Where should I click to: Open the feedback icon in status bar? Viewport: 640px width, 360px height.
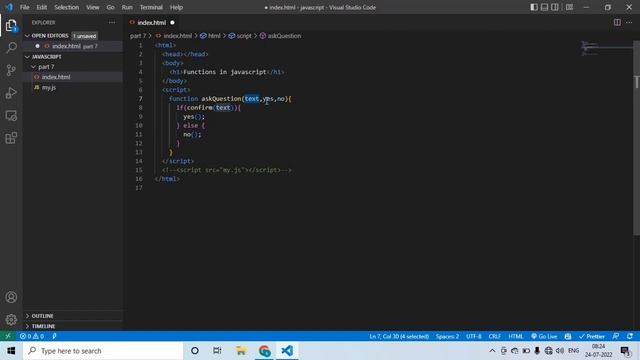[616, 336]
